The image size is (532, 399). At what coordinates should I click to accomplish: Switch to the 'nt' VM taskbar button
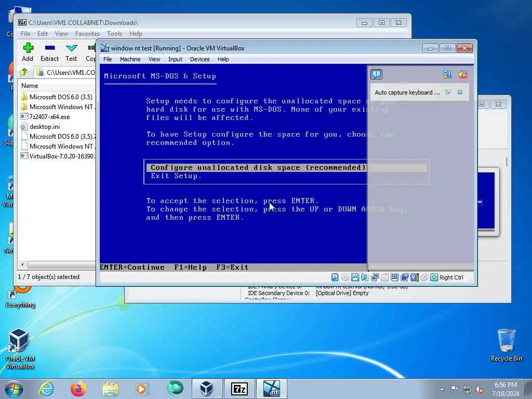pyautogui.click(x=271, y=389)
